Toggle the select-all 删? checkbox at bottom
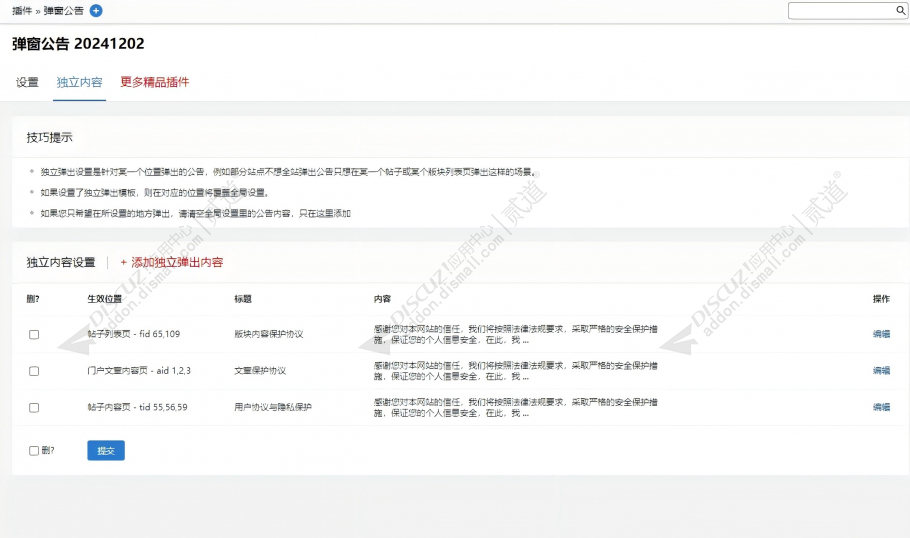Image resolution: width=910 pixels, height=538 pixels. point(34,450)
